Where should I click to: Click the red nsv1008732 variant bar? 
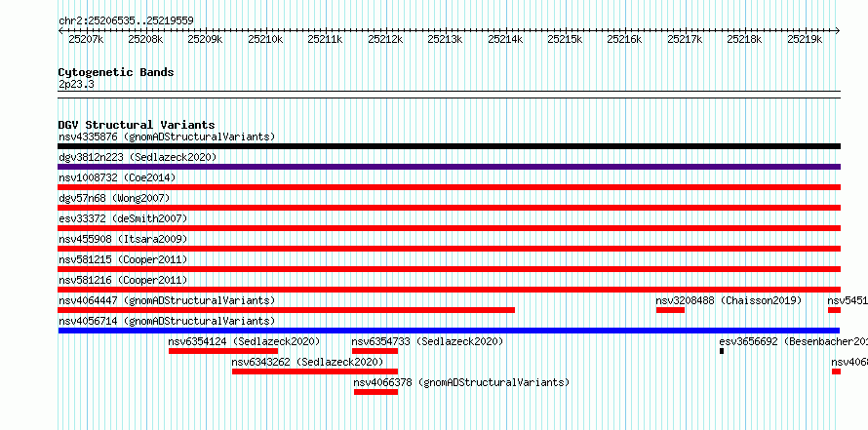pos(449,187)
